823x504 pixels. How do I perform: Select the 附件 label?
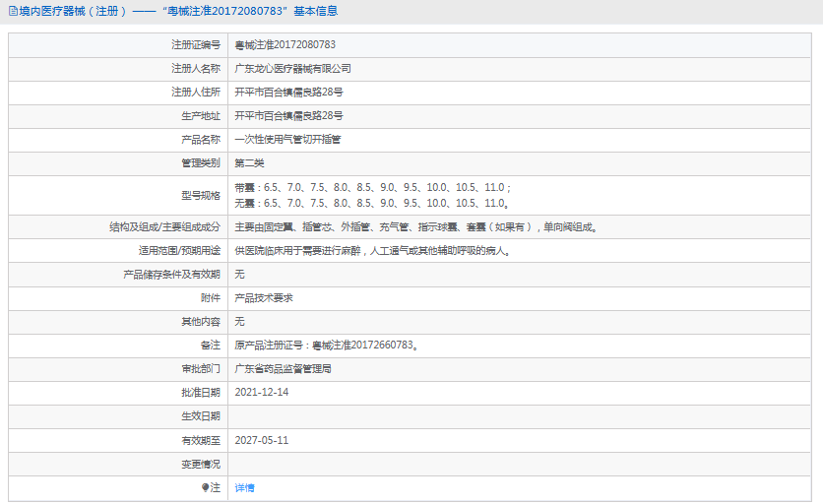click(x=211, y=298)
